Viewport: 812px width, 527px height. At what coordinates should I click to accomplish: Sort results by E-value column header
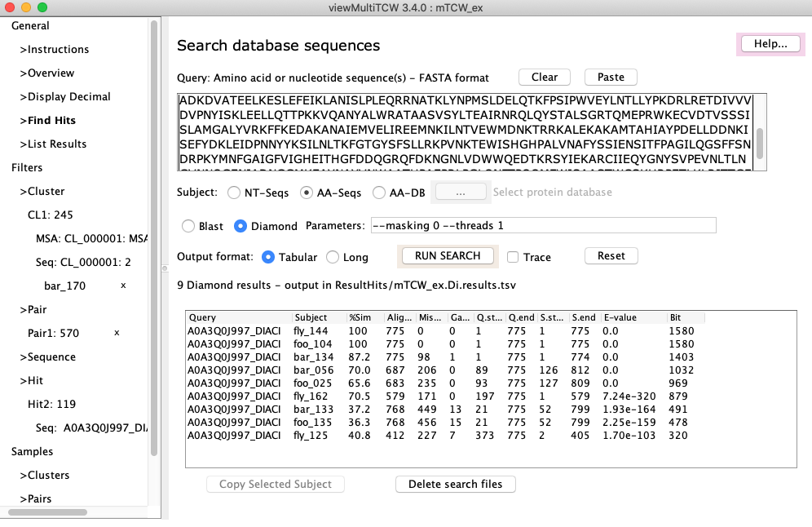[x=620, y=317]
